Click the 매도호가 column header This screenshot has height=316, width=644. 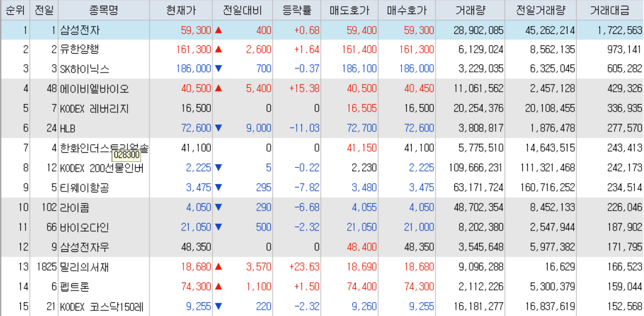349,10
